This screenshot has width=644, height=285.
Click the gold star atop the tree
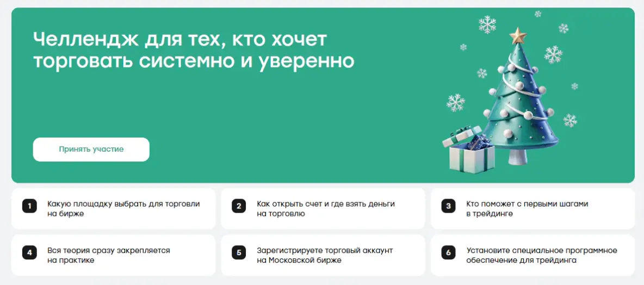(518, 36)
